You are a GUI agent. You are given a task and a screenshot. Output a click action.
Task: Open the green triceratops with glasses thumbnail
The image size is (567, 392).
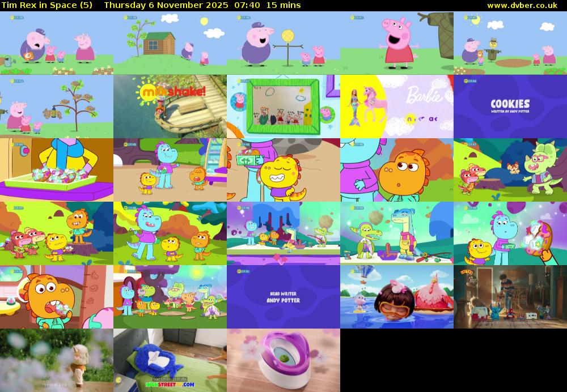tap(510, 170)
